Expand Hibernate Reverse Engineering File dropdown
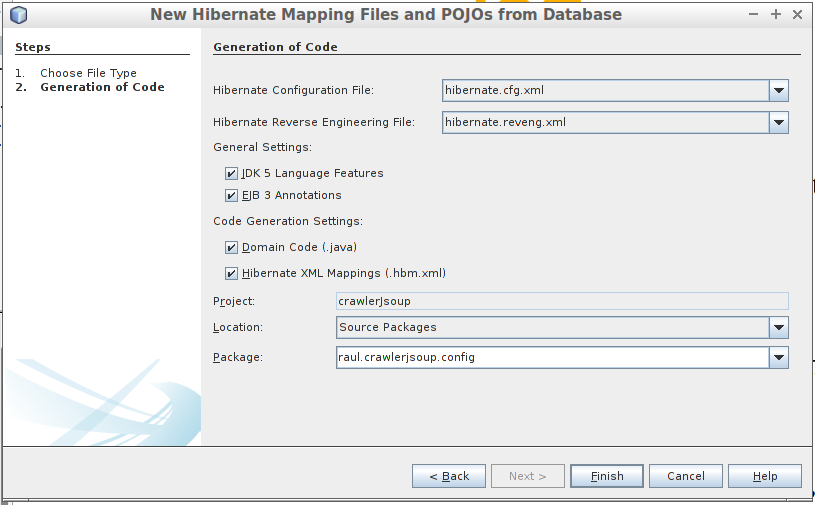The height and width of the screenshot is (505, 815). [779, 123]
